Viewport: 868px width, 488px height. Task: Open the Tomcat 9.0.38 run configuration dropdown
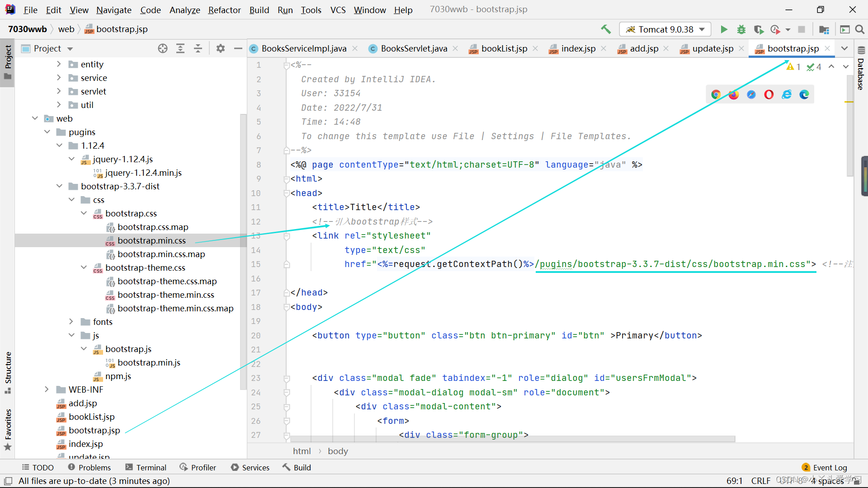coord(665,29)
